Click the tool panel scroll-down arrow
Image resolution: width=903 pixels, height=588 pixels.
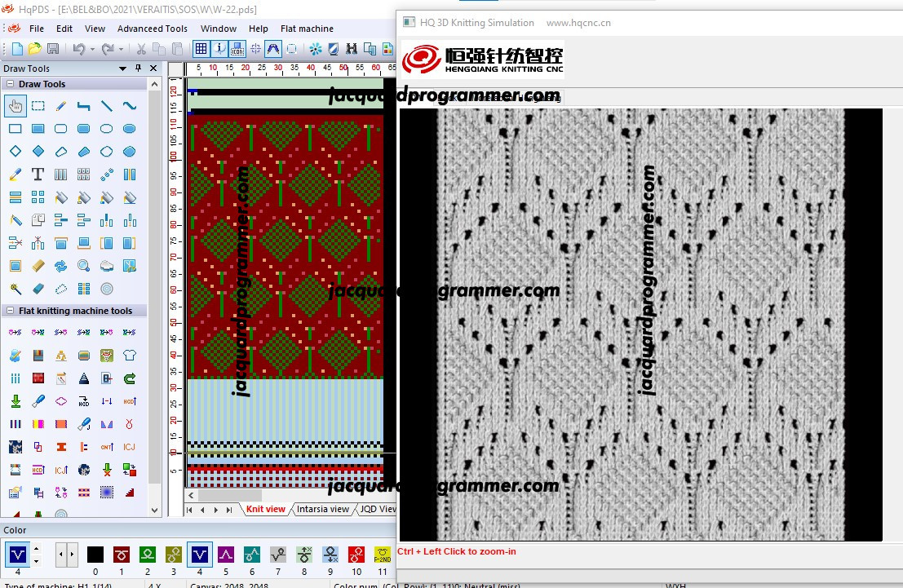click(x=154, y=511)
